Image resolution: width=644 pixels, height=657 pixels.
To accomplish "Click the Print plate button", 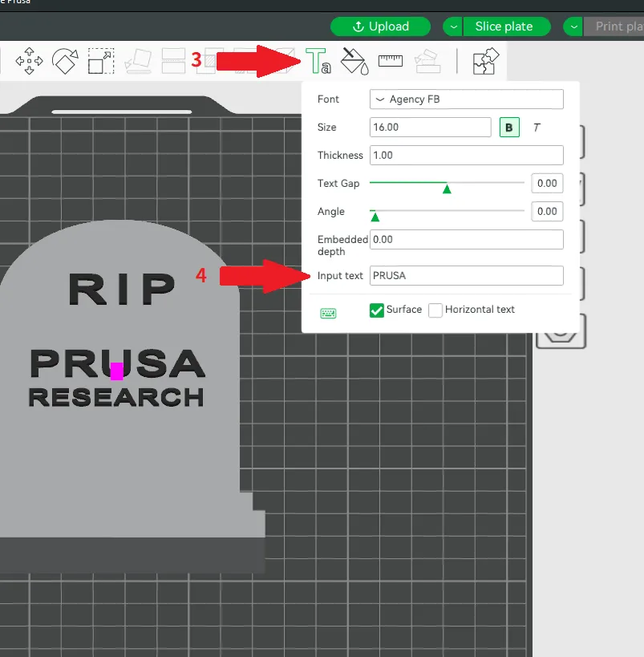I will (x=614, y=26).
